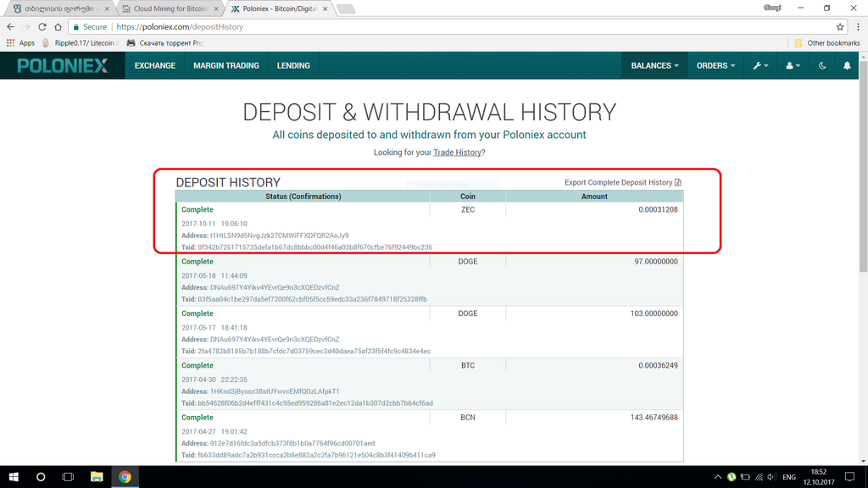Open MARGIN TRADING section

coord(225,65)
